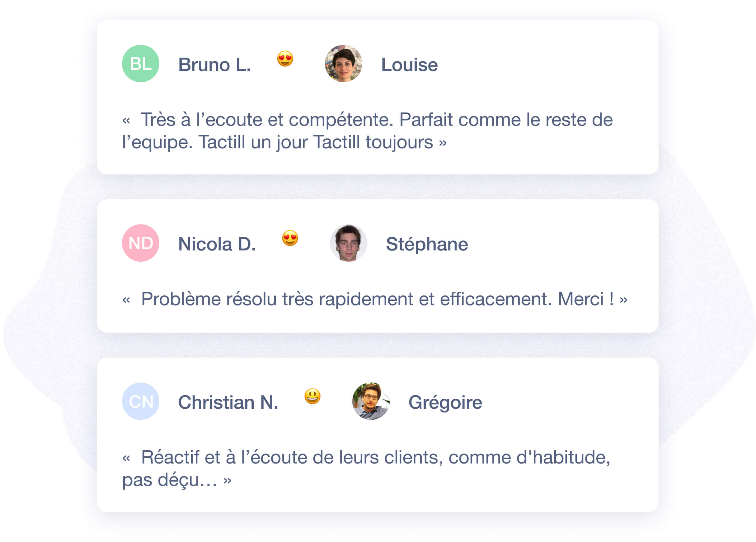This screenshot has width=756, height=542.
Task: Select the Bruno L. customer name
Action: pyautogui.click(x=215, y=65)
